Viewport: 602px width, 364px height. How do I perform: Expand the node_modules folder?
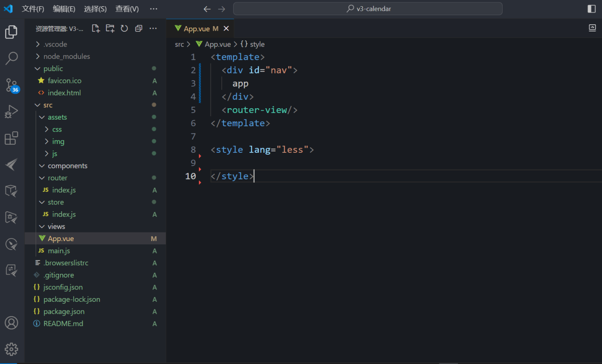66,56
